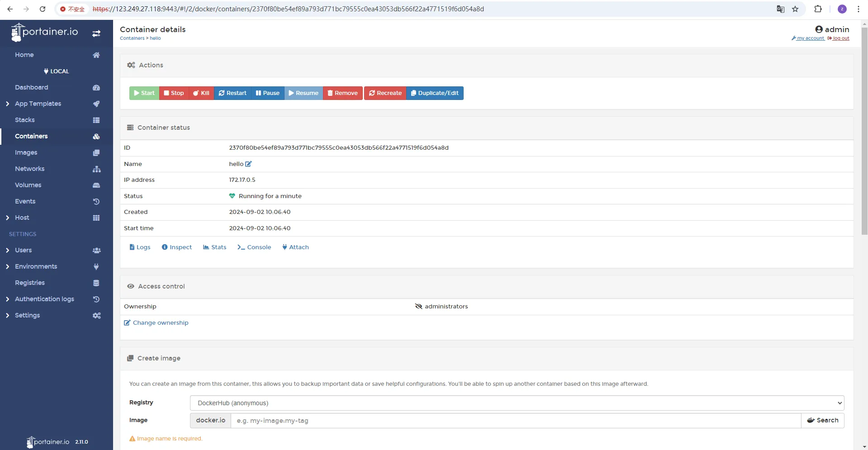Open Volumes in the sidebar
This screenshot has height=450, width=868.
tap(28, 185)
